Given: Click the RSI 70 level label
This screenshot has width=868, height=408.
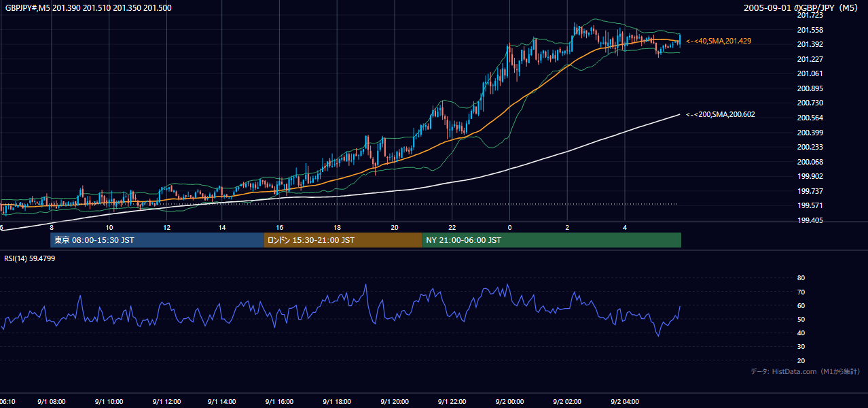Looking at the screenshot, I should (801, 292).
